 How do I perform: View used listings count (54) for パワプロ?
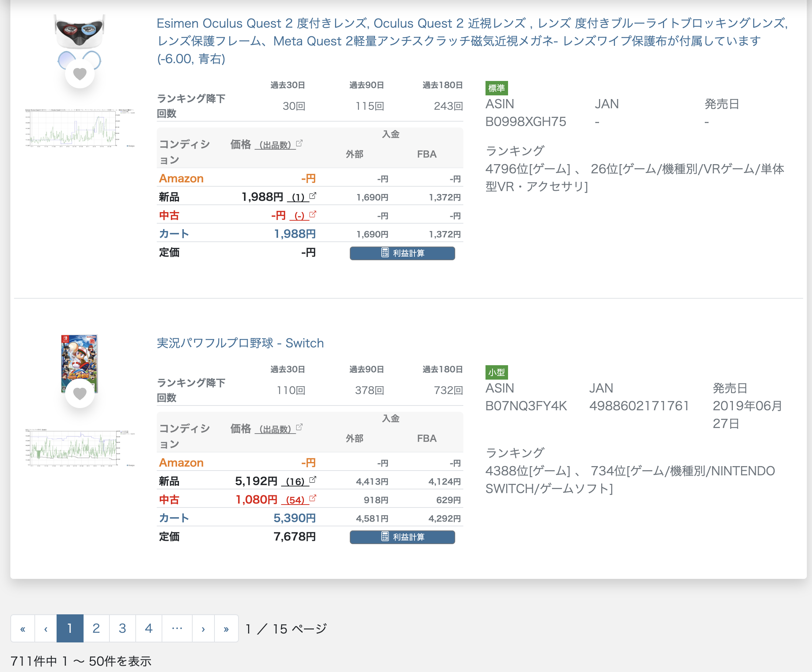point(295,500)
